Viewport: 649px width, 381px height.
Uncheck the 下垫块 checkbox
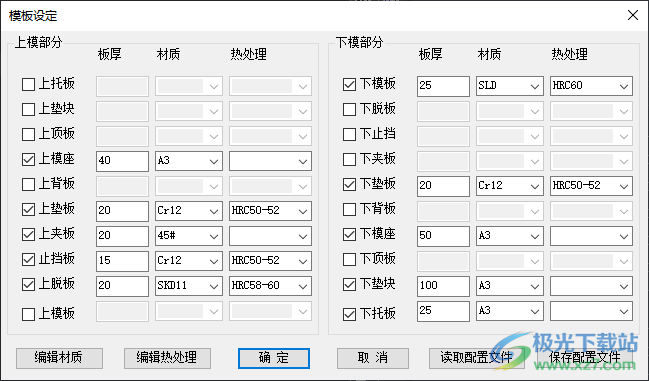pyautogui.click(x=349, y=285)
